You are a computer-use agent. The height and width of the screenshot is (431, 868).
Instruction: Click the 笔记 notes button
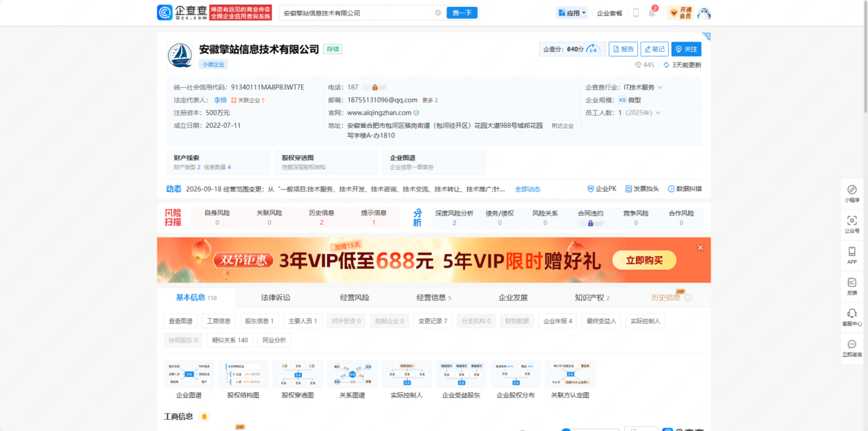[x=655, y=49]
